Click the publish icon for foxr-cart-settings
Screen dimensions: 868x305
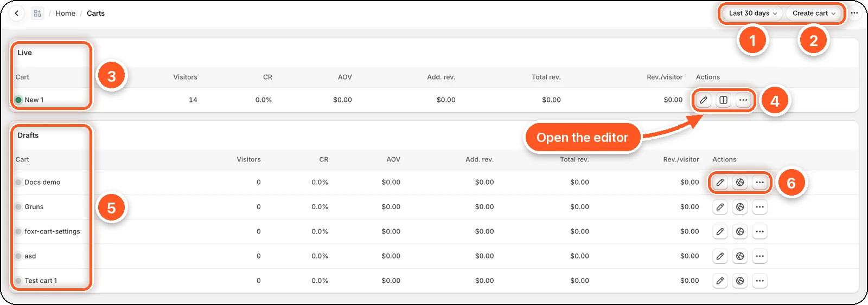[740, 231]
